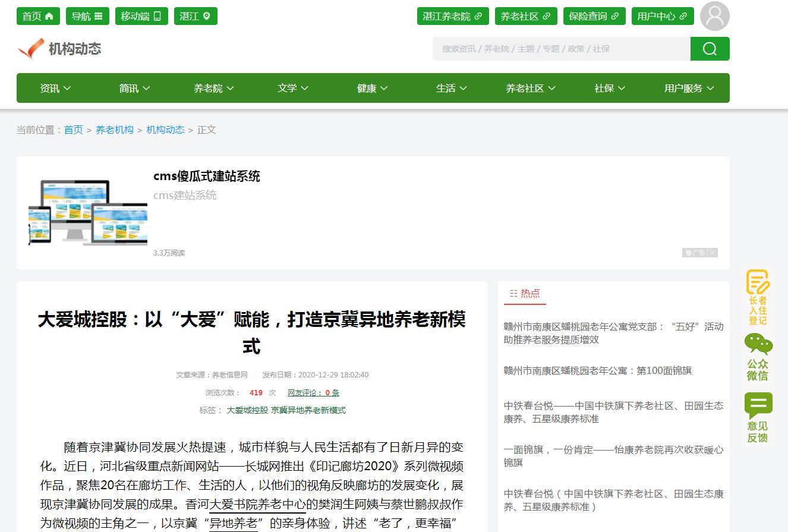Expand the 资讯 menu
The height and width of the screenshot is (532, 788).
tap(56, 88)
